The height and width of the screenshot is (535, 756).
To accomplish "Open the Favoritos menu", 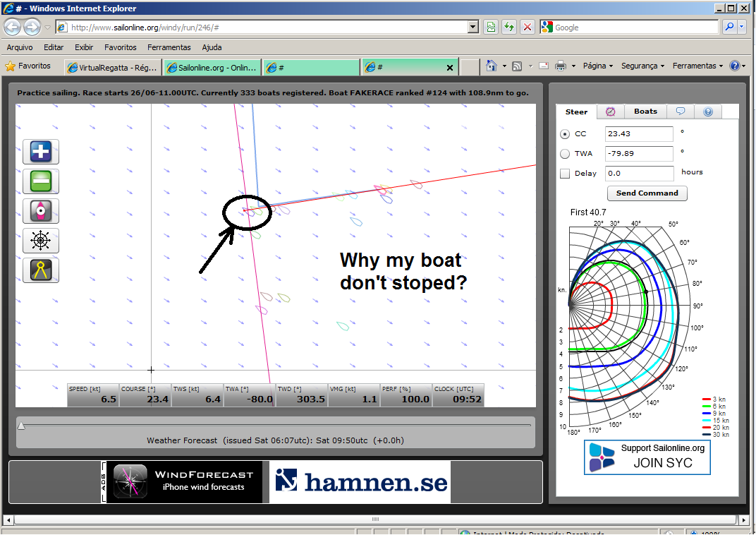I will coord(120,47).
